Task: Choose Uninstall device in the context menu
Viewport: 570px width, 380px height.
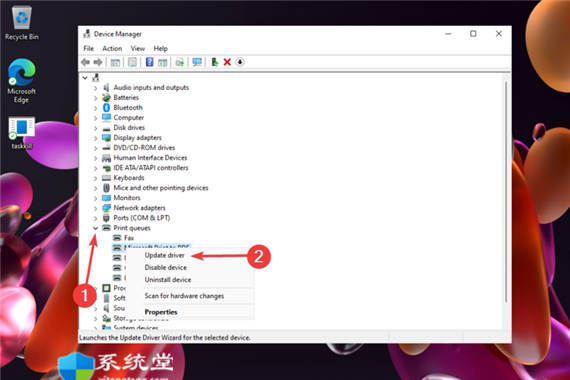Action: (x=168, y=280)
